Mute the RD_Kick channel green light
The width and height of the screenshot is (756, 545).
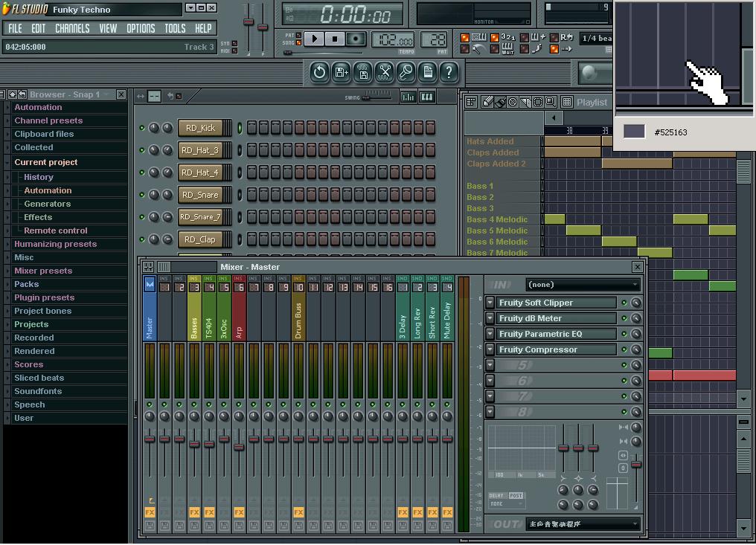(141, 128)
